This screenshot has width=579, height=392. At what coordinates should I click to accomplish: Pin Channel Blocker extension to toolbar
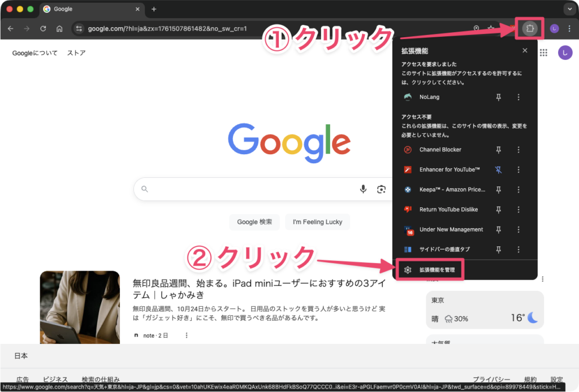coord(498,150)
